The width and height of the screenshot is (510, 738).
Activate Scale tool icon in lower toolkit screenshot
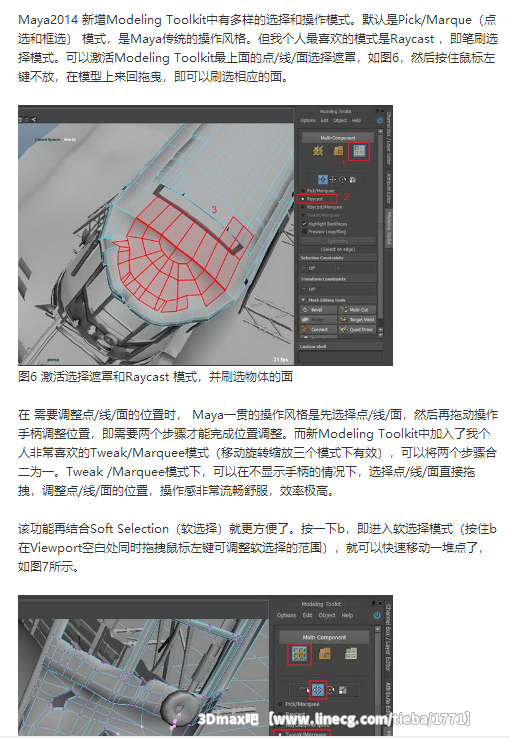pos(343,690)
